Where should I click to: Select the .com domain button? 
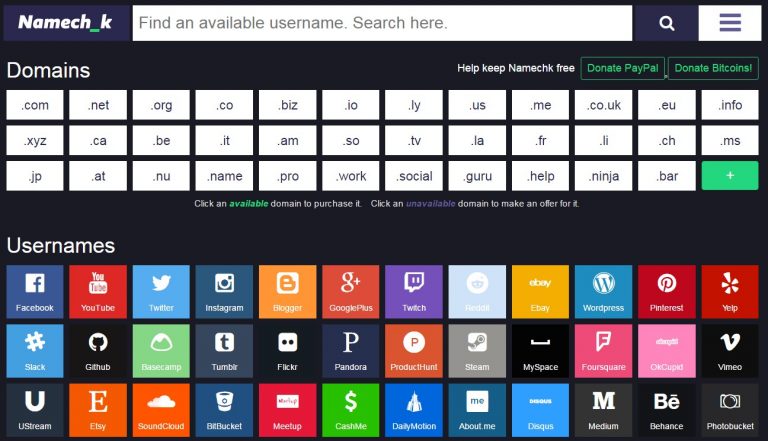(35, 105)
